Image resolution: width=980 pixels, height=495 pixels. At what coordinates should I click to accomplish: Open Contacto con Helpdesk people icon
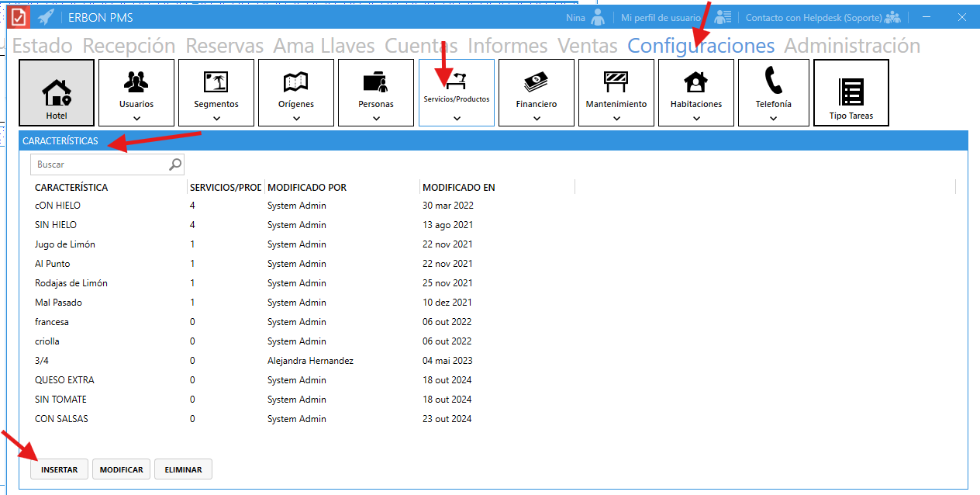click(x=892, y=17)
